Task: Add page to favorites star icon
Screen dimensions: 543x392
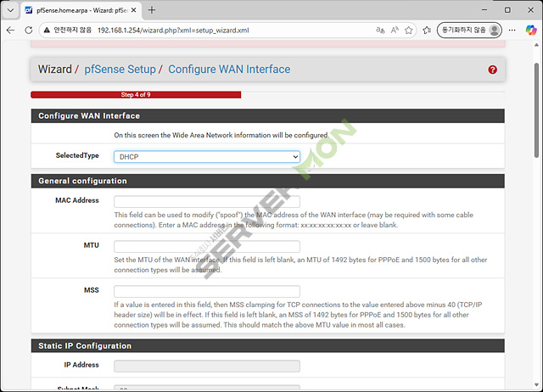Action: 409,31
